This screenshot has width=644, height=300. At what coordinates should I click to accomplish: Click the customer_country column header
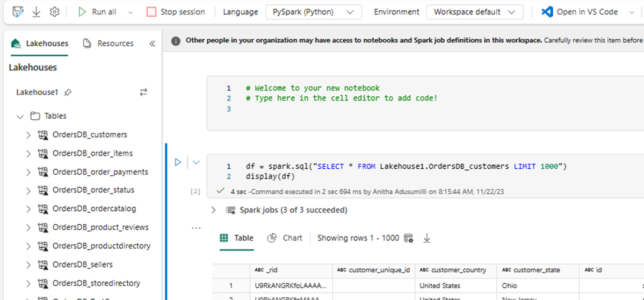[457, 270]
